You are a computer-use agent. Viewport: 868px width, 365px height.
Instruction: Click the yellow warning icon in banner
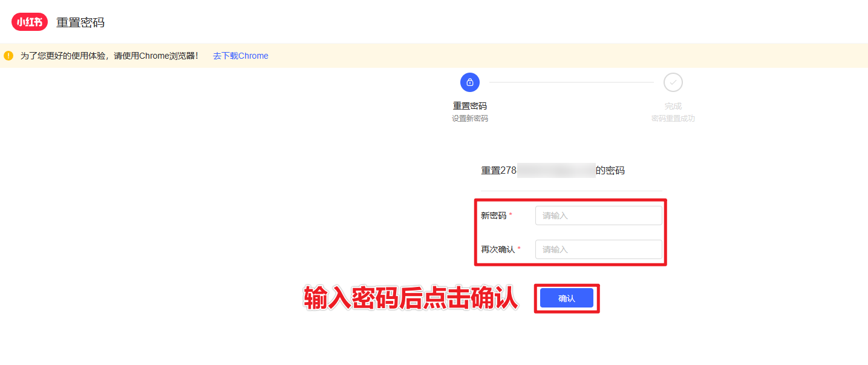pos(8,56)
